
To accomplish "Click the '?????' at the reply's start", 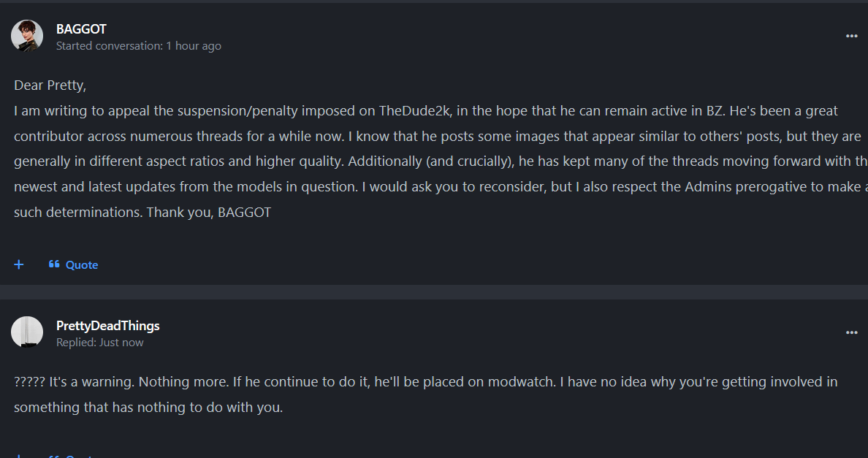I will pyautogui.click(x=30, y=382).
